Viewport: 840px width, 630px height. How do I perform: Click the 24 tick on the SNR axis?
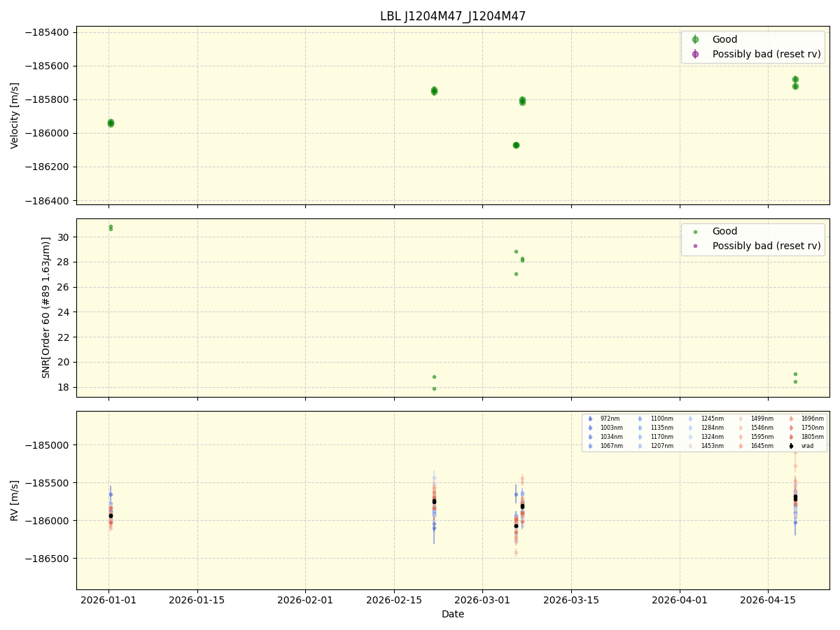(x=64, y=312)
